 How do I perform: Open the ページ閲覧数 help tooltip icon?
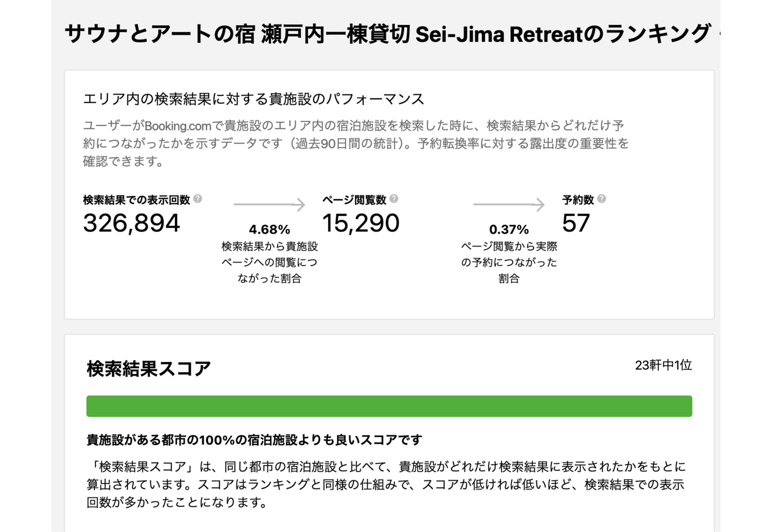click(393, 199)
